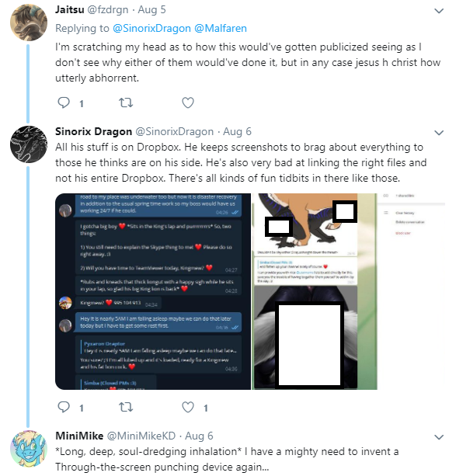Open reply on Sinorix Dragon's tweet
The image size is (456, 476).
pos(64,407)
